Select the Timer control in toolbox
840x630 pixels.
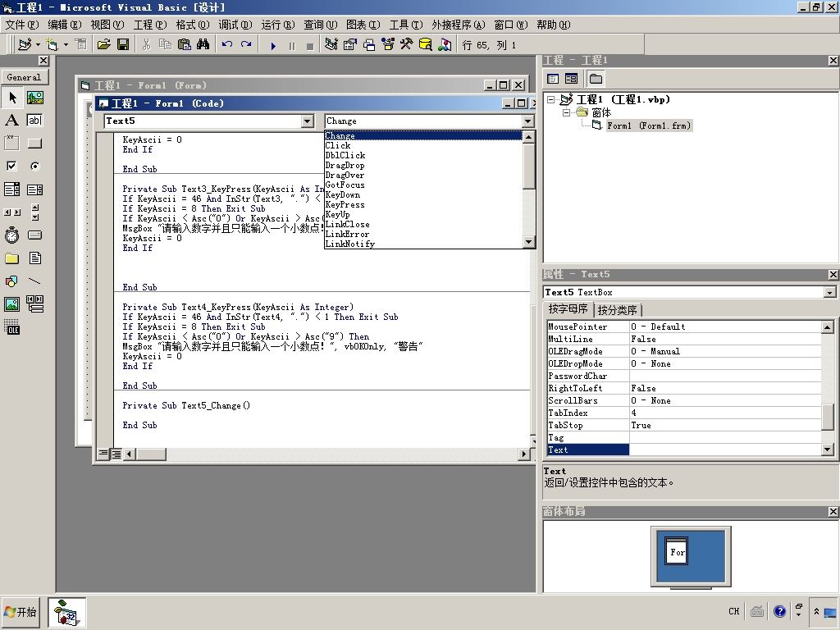[11, 235]
